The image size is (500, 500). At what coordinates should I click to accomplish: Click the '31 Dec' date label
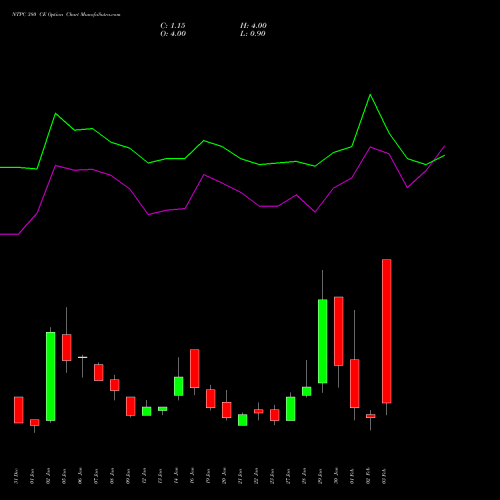pos(17,476)
